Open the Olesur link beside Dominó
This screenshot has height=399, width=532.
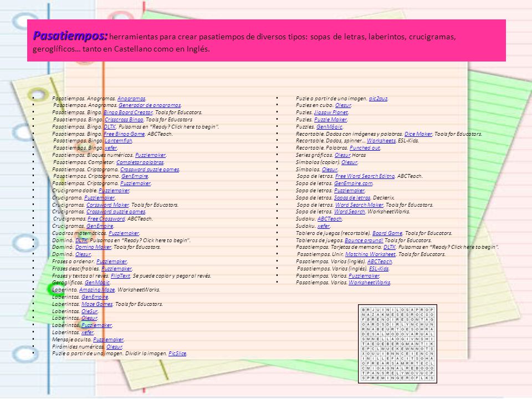[x=83, y=254]
